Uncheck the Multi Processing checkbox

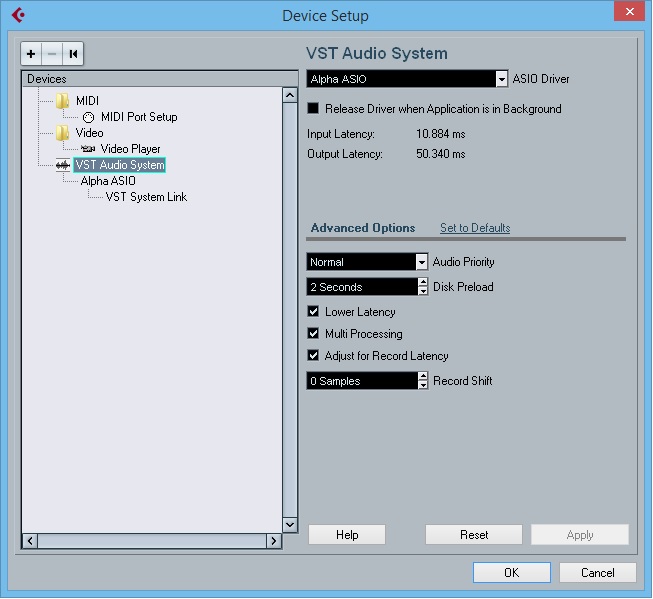pos(313,334)
